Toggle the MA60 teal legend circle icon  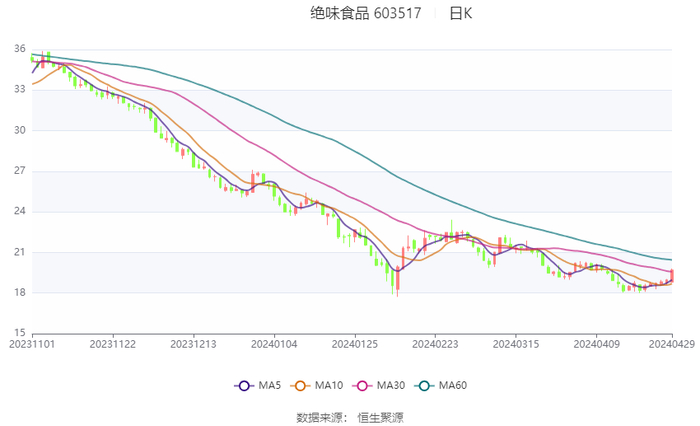[x=424, y=386]
